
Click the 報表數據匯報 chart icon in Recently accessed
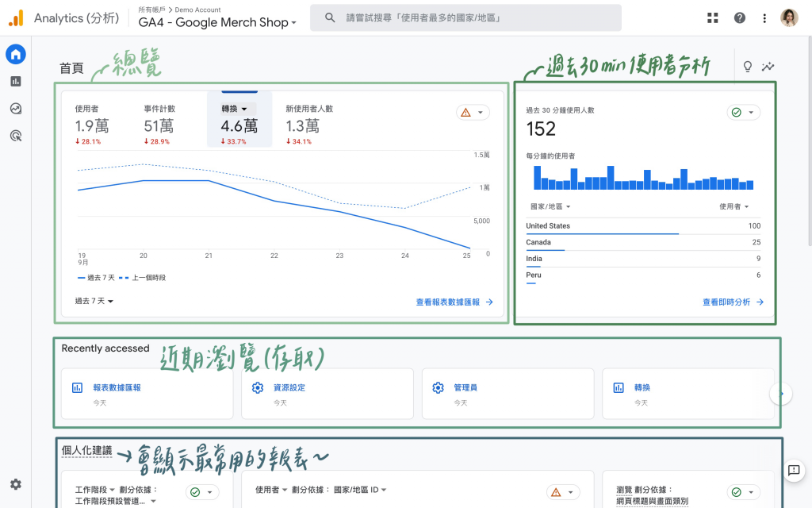[77, 387]
